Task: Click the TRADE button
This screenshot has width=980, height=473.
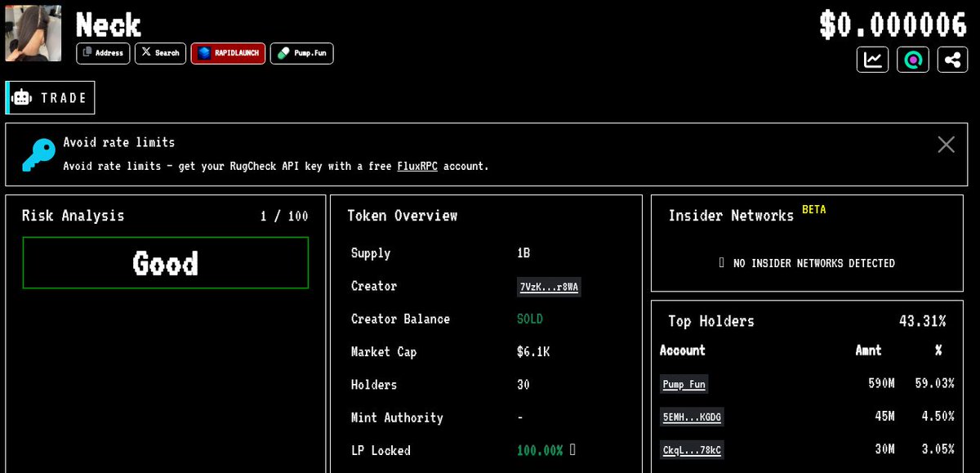Action: click(x=51, y=97)
